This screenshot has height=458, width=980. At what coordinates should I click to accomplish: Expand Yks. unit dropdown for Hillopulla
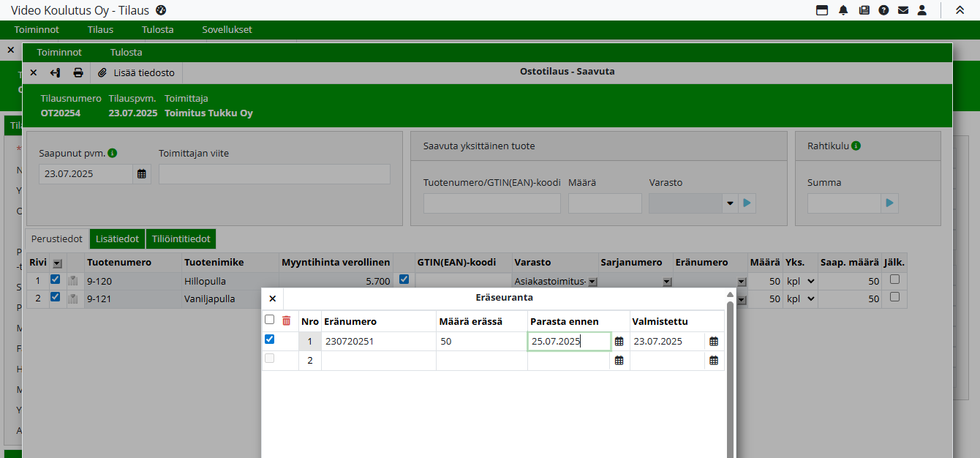[810, 281]
